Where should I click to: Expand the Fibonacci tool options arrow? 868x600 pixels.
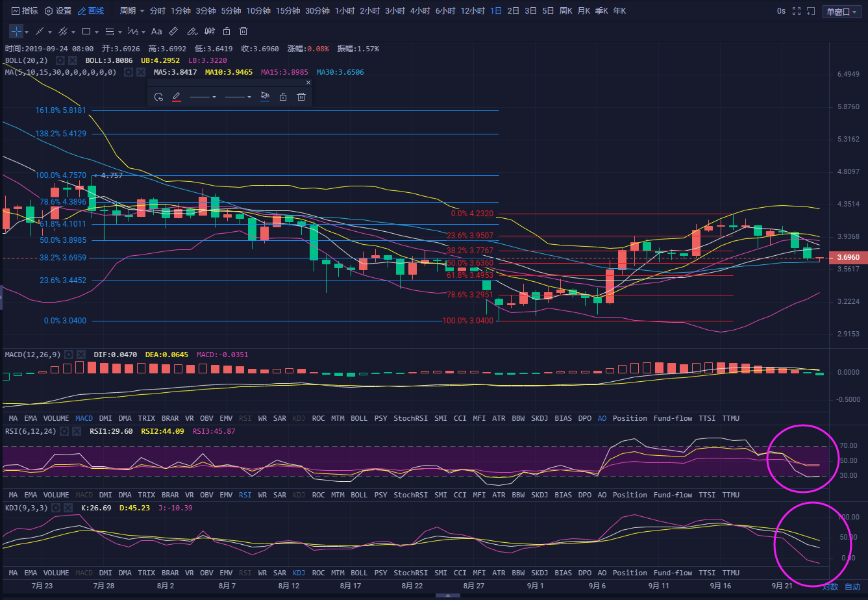pos(120,32)
